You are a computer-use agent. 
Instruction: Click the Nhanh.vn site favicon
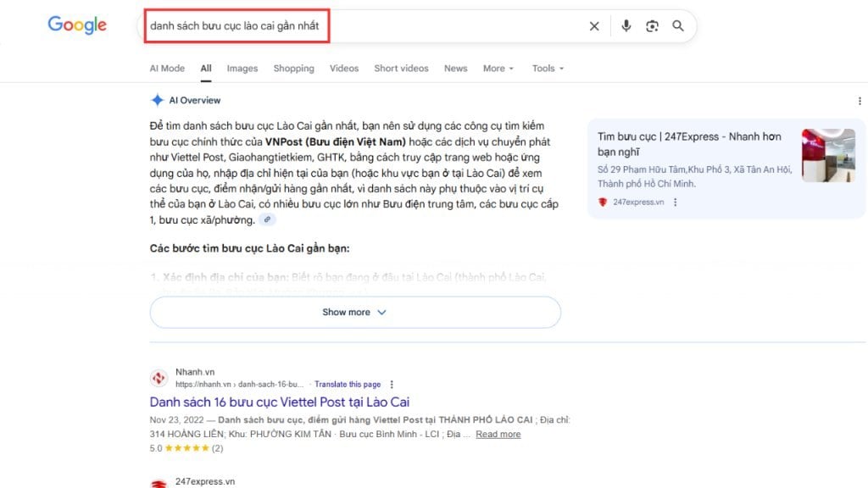pos(159,378)
